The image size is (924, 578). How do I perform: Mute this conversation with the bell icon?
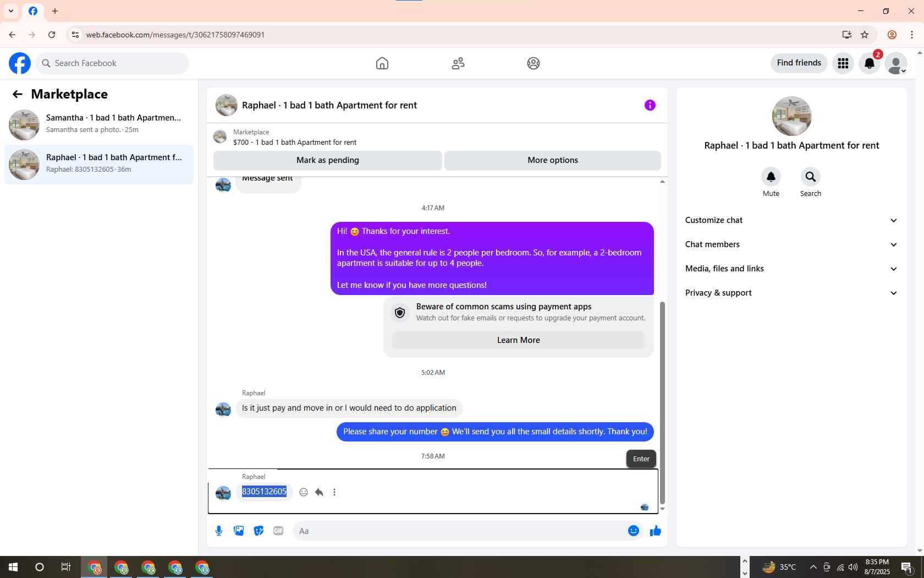771,177
